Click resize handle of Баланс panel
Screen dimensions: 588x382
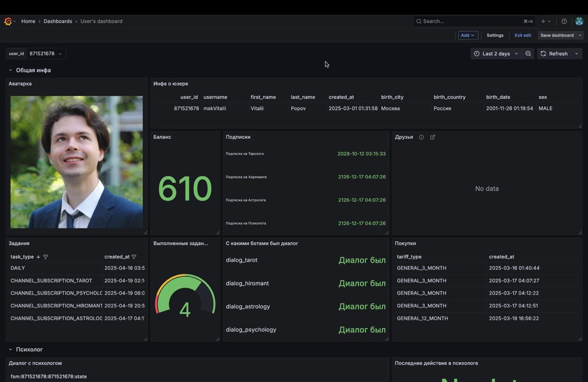[x=218, y=233]
